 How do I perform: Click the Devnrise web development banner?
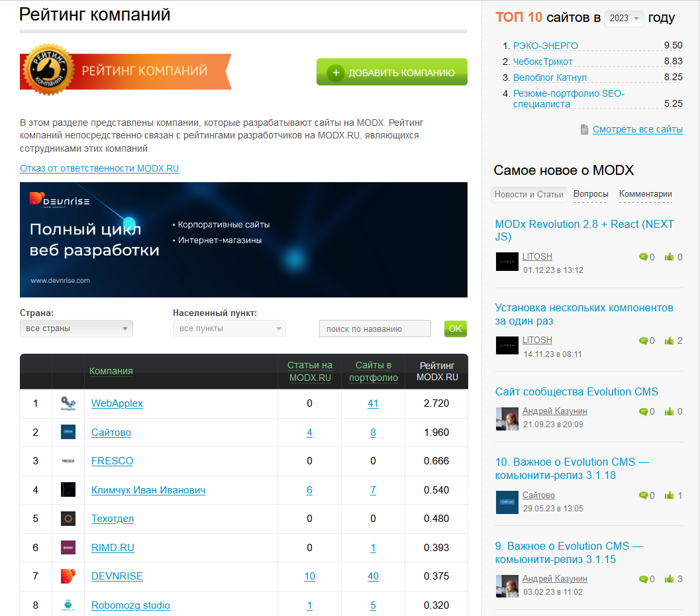(243, 240)
